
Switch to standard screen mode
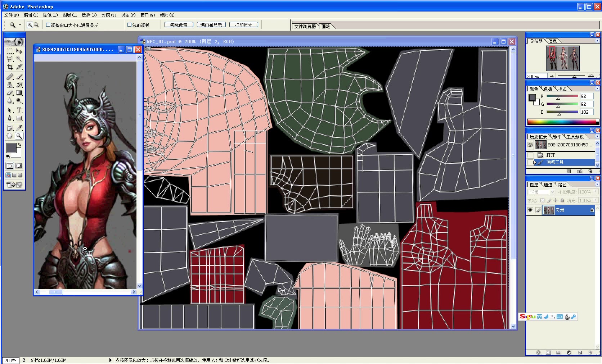9,175
